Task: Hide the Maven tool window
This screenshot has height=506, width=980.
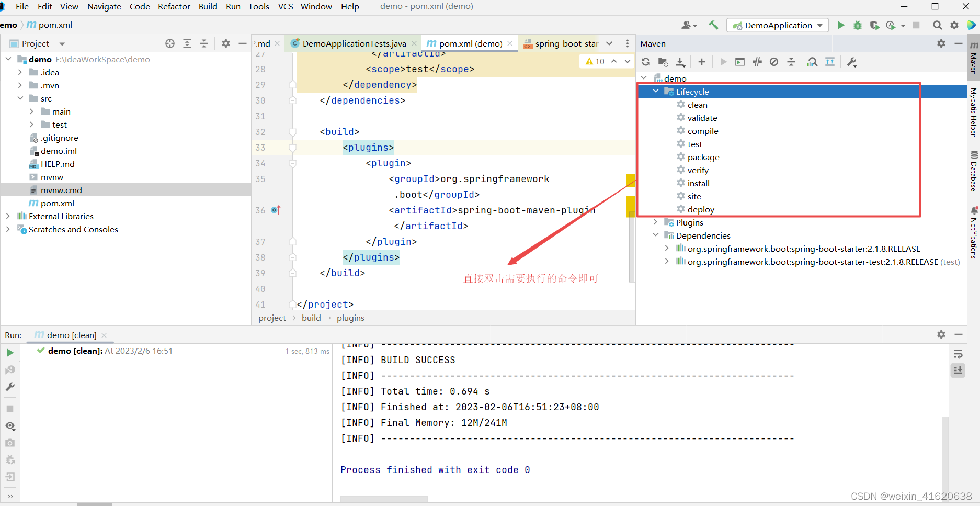Action: point(959,43)
